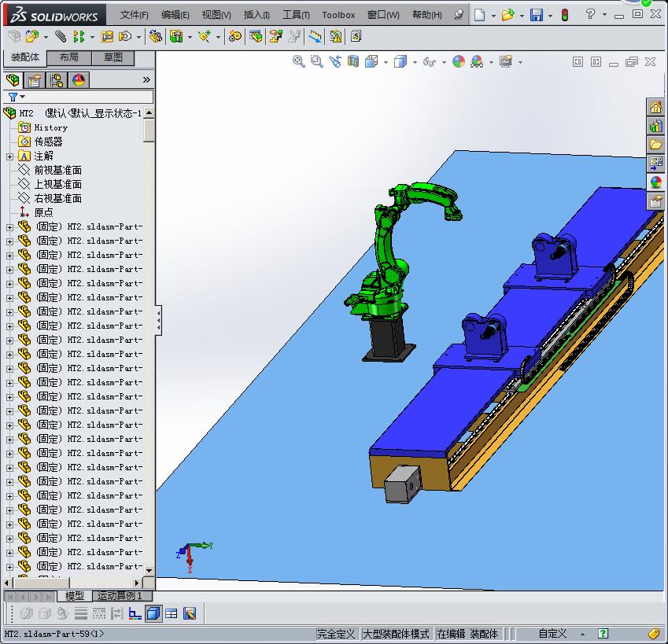Click the New document icon

tap(479, 15)
